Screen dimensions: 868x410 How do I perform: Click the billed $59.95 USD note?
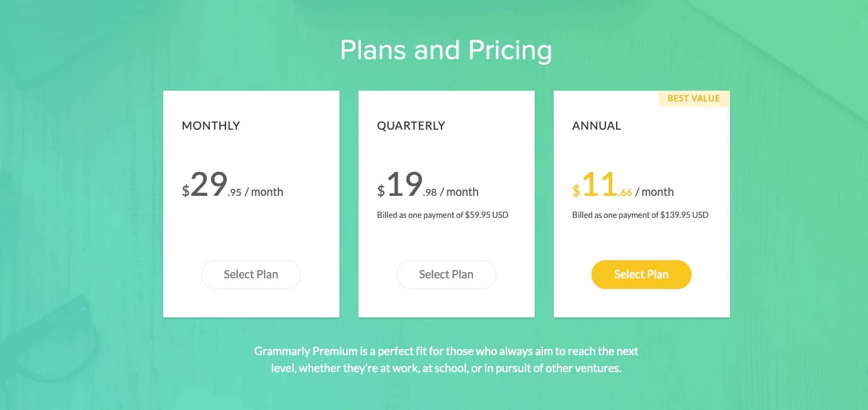(x=443, y=215)
